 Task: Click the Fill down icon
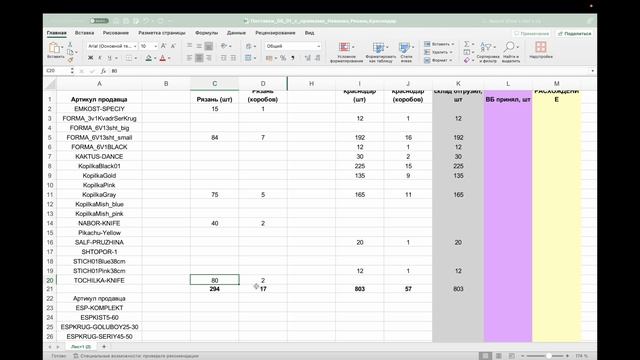[x=467, y=52]
